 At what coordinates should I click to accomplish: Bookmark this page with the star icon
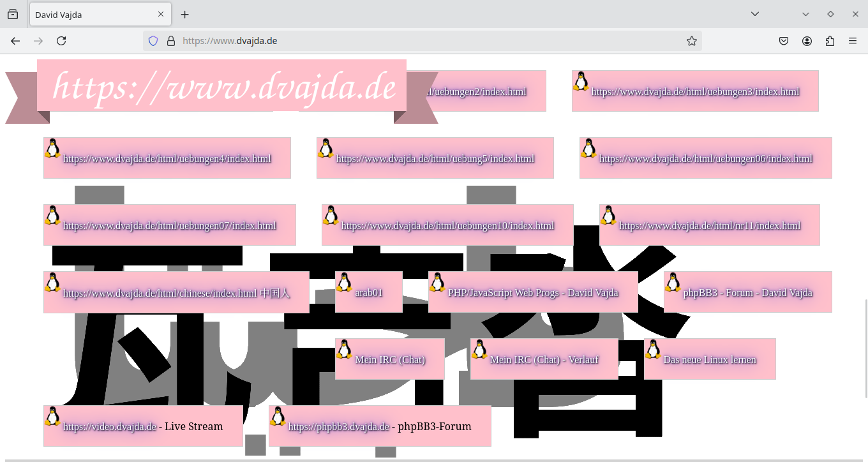[691, 41]
